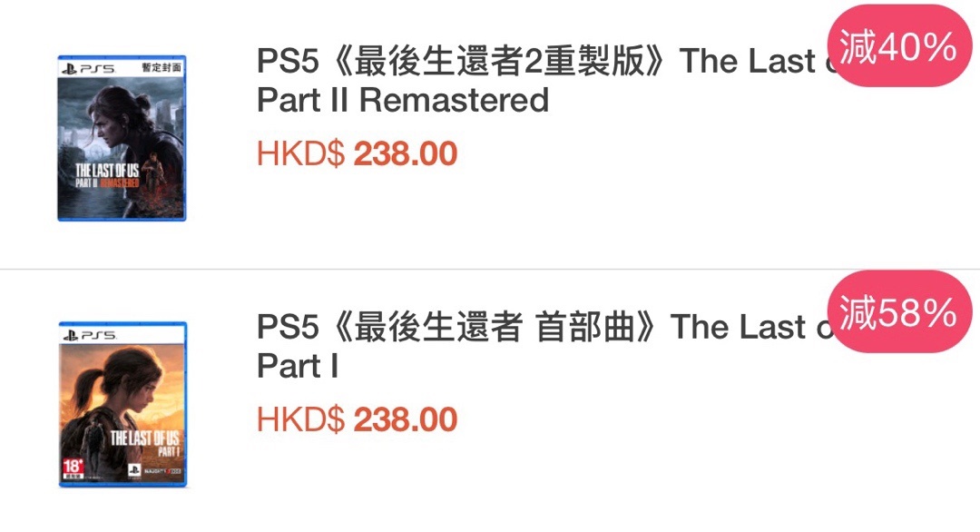The image size is (980, 532).
Task: Click the PlayStation Studios logo on Part I cover
Action: [x=132, y=471]
